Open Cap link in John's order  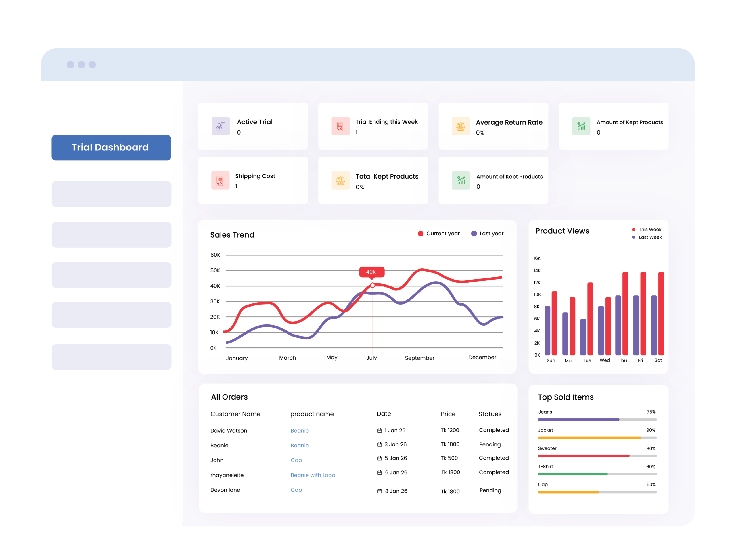pos(296,460)
